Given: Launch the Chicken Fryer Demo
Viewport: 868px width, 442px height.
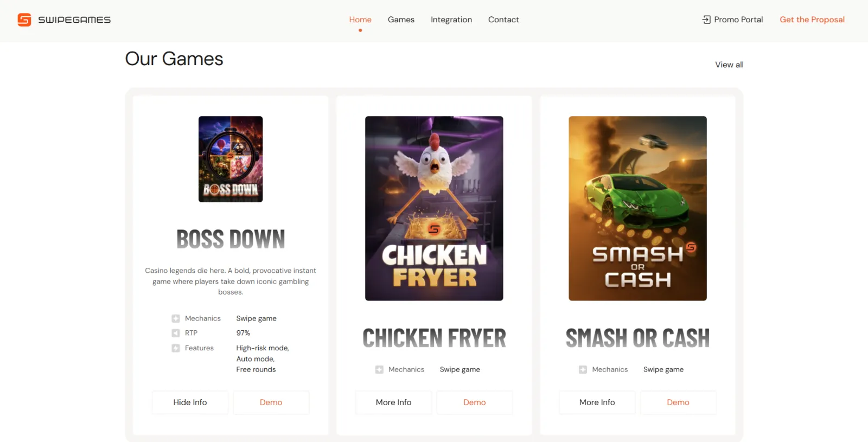Looking at the screenshot, I should point(475,402).
